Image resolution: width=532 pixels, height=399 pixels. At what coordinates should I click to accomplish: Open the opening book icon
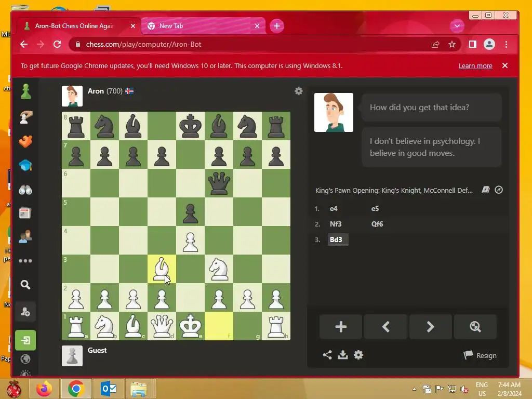coord(486,190)
